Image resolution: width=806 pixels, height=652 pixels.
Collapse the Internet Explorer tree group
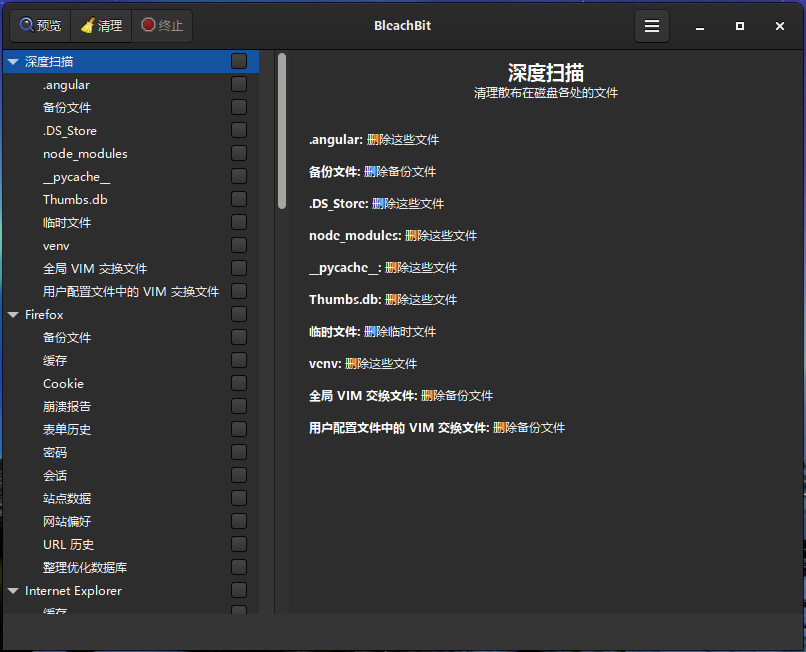pos(13,591)
